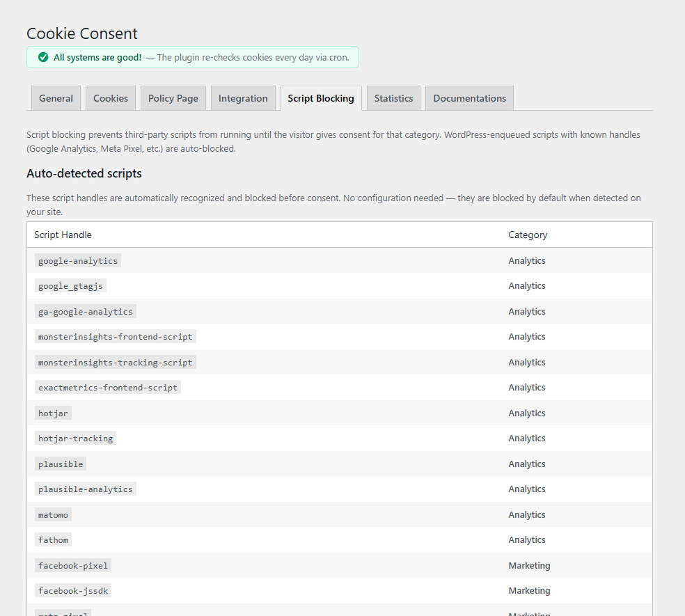
Task: Switch to the General tab
Action: pyautogui.click(x=56, y=97)
